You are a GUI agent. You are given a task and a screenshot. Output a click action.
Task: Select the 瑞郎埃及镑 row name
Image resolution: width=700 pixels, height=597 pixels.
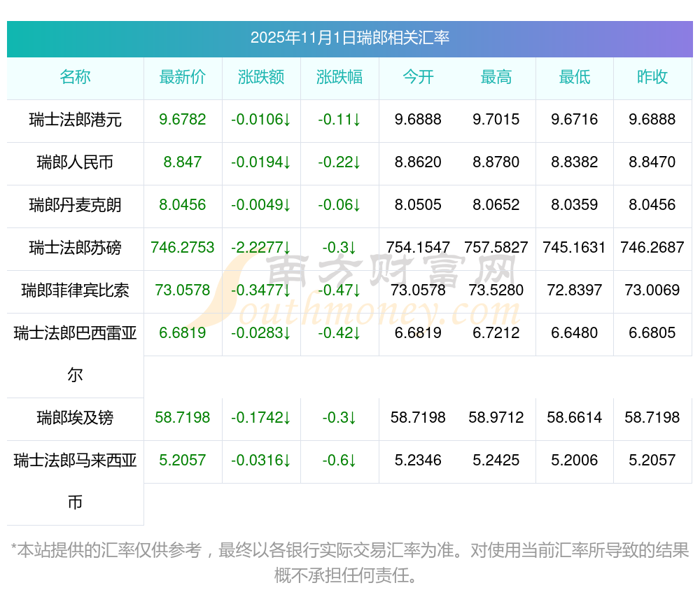click(x=75, y=419)
